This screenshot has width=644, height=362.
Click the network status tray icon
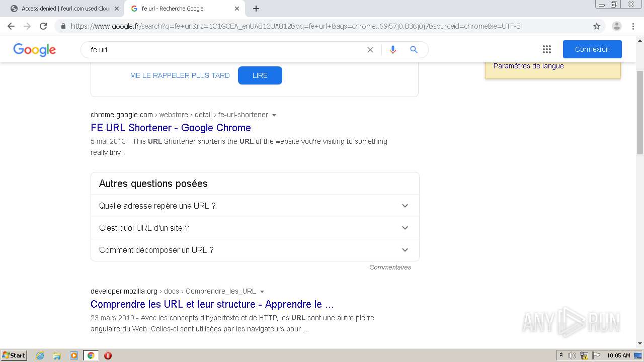pos(584,355)
